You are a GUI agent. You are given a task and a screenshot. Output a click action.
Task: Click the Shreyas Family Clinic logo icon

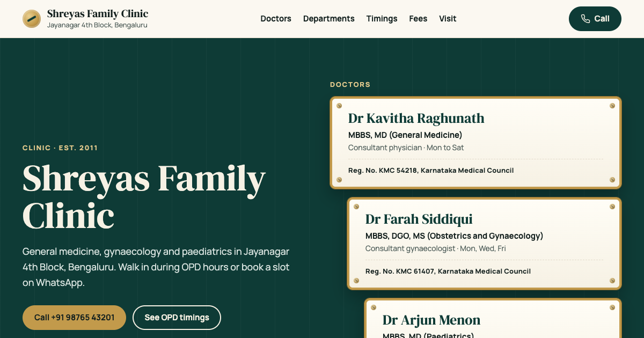[x=32, y=19]
